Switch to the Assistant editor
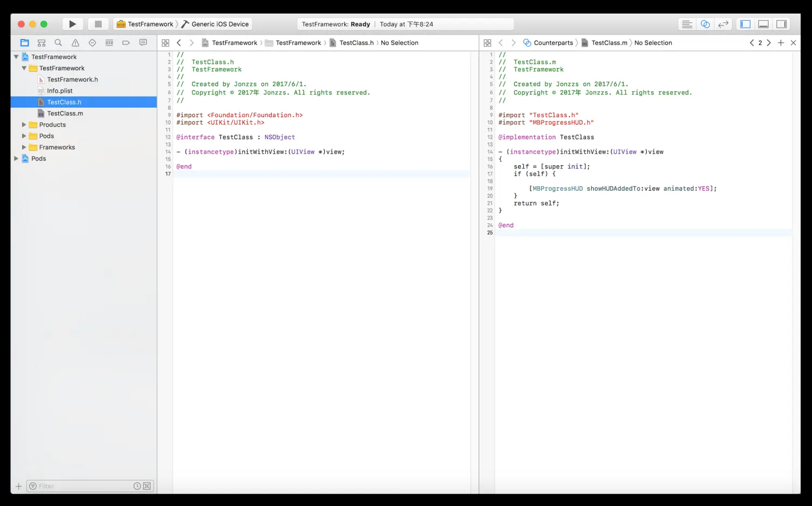812x506 pixels. [705, 24]
